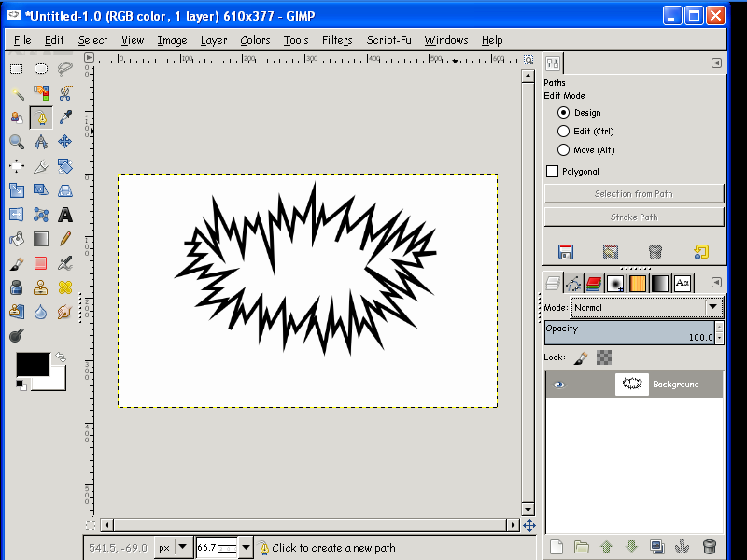
Task: Pick the Color Picker eyedropper tool
Action: (x=65, y=118)
